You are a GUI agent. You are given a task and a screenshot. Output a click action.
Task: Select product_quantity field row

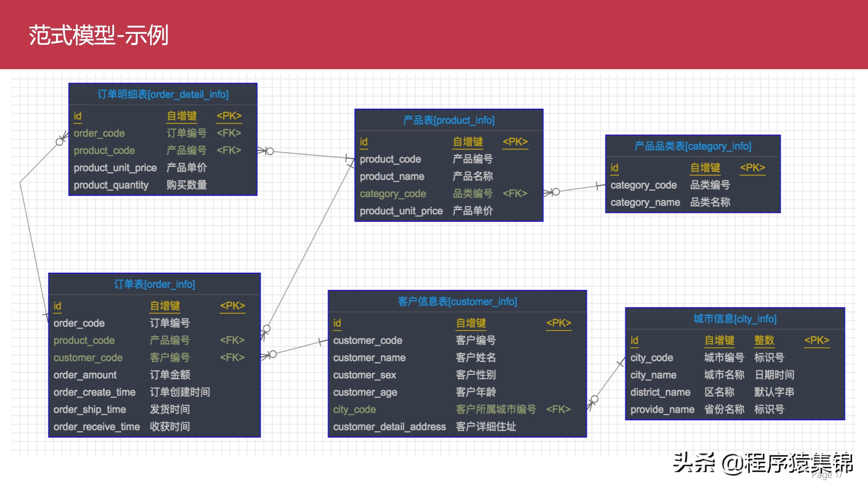pos(111,185)
